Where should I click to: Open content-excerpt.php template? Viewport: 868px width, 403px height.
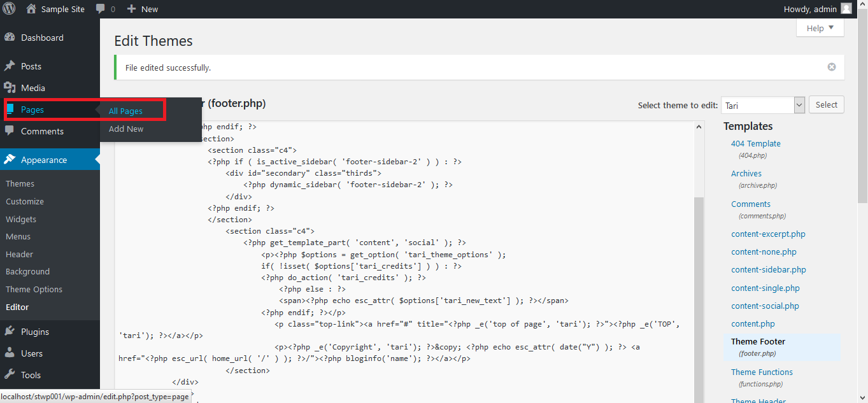(x=768, y=234)
